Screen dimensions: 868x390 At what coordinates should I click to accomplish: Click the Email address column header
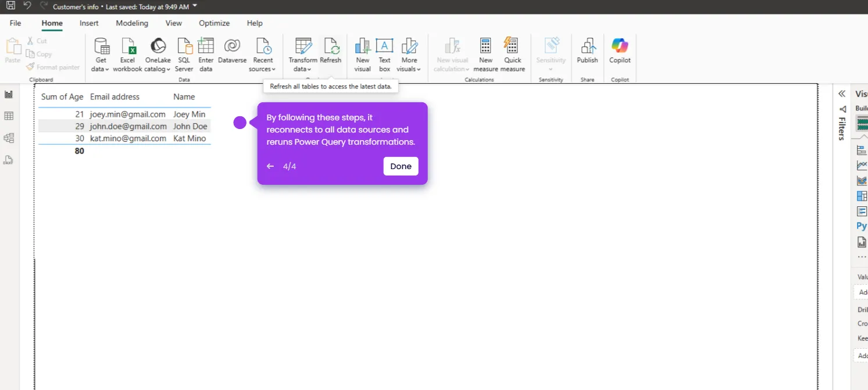pyautogui.click(x=115, y=97)
